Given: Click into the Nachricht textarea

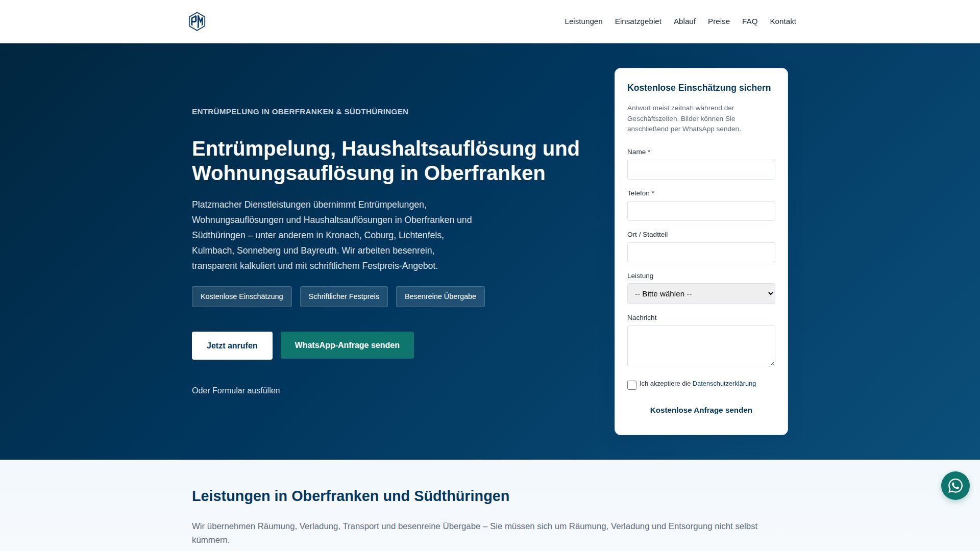Looking at the screenshot, I should (701, 346).
